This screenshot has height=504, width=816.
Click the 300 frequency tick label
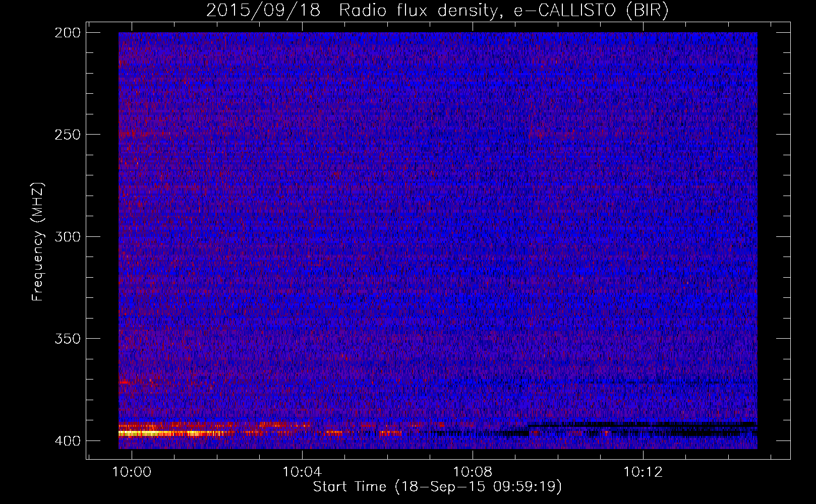click(x=67, y=237)
